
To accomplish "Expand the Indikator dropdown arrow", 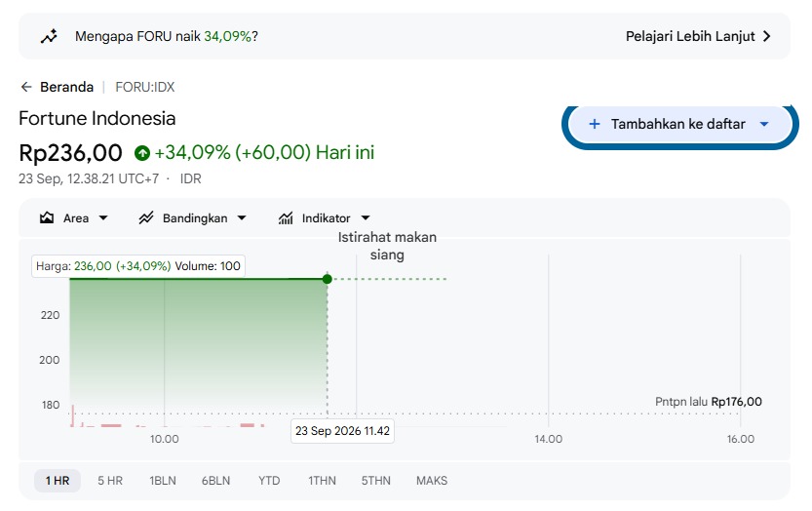I will point(366,218).
